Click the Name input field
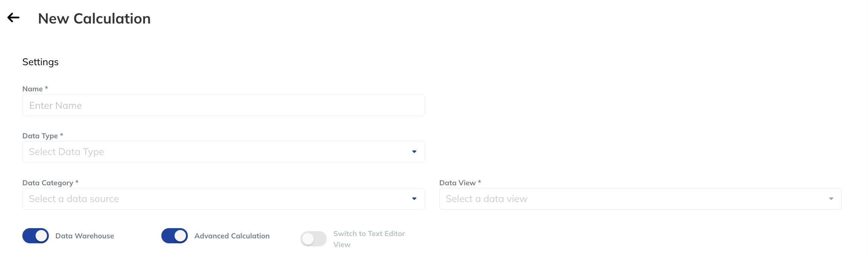Image resolution: width=868 pixels, height=263 pixels. [x=223, y=105]
